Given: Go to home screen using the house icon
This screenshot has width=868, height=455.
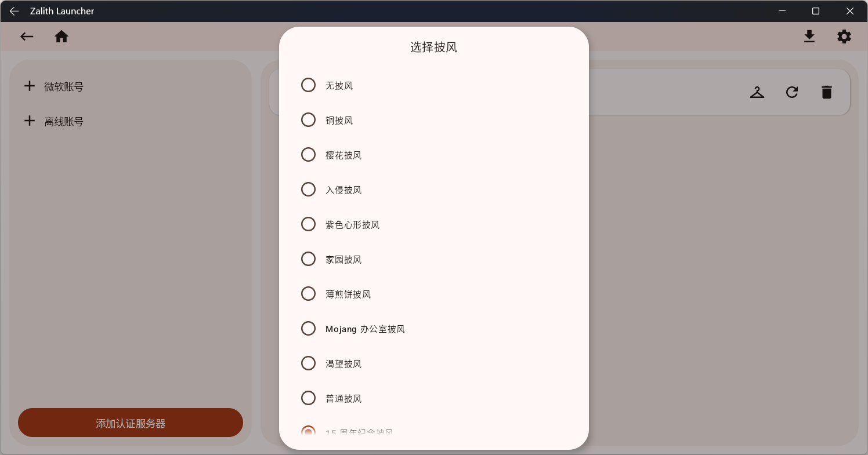Looking at the screenshot, I should [62, 36].
